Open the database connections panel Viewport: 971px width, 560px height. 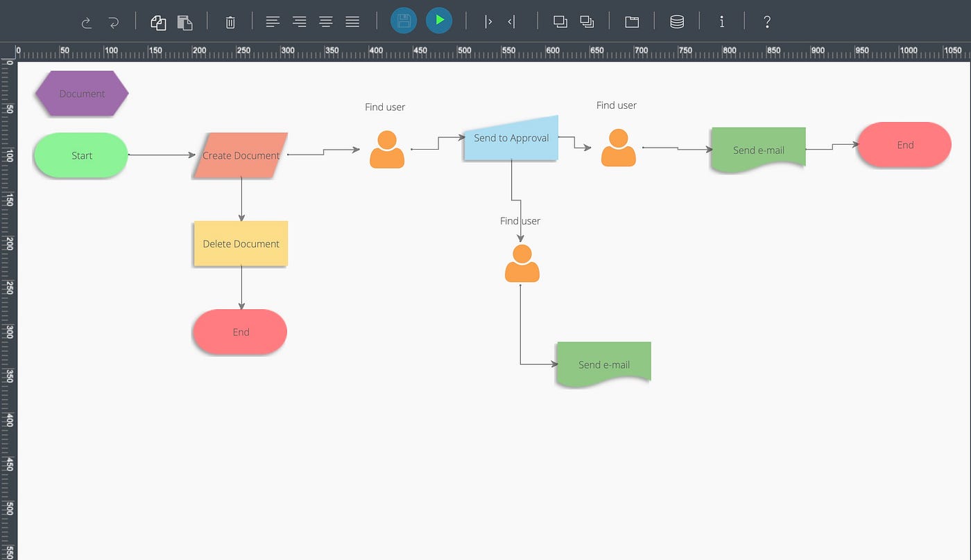[x=677, y=21]
